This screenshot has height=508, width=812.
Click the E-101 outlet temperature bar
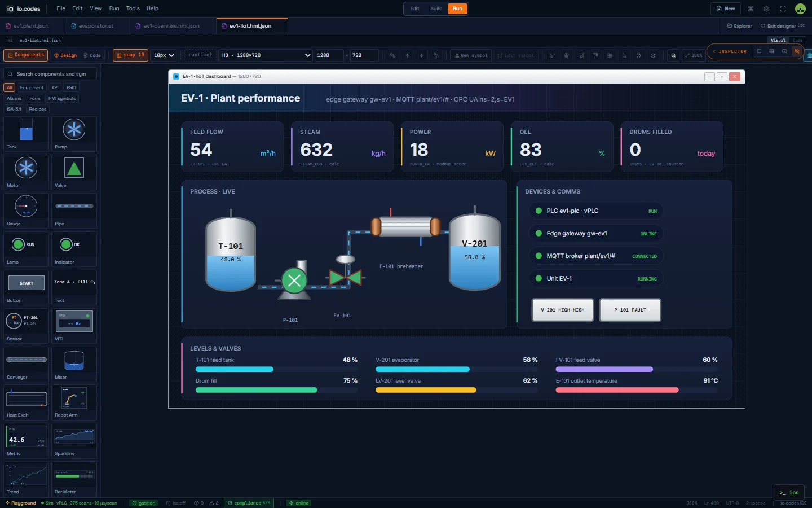[637, 390]
